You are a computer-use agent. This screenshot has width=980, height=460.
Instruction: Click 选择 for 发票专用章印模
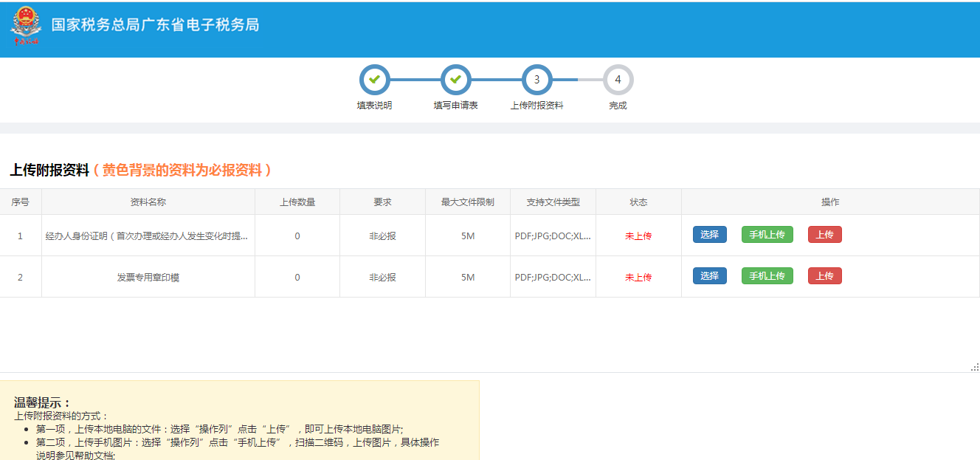(x=708, y=275)
